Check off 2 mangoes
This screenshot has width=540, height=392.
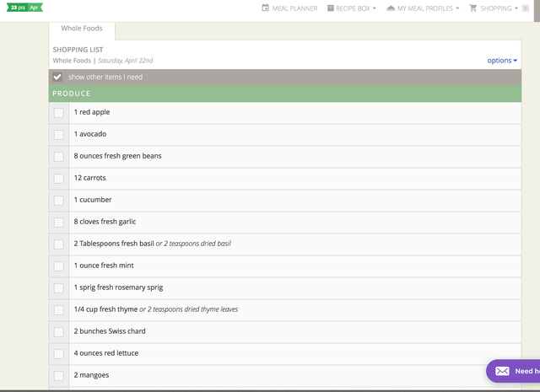coord(59,376)
